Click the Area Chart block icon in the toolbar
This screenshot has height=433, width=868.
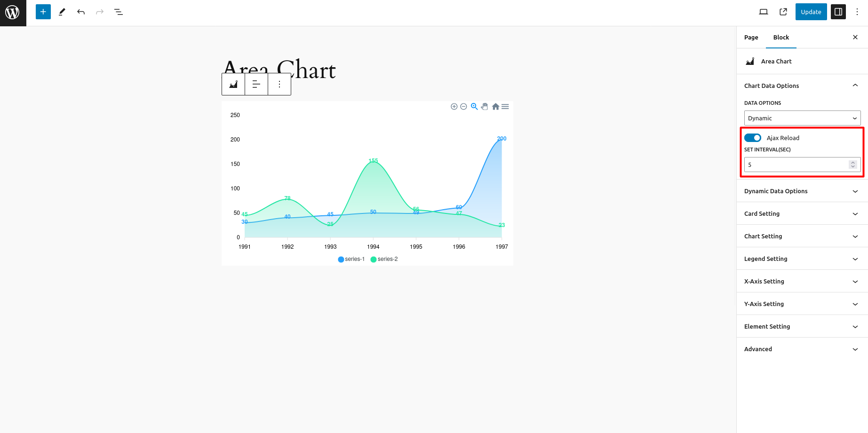coord(233,84)
